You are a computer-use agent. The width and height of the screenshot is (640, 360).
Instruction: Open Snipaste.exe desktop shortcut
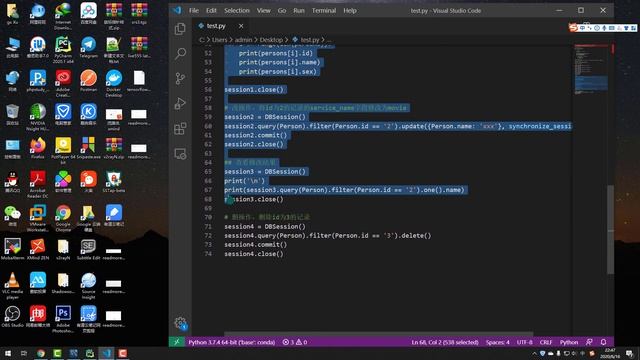coord(88,148)
